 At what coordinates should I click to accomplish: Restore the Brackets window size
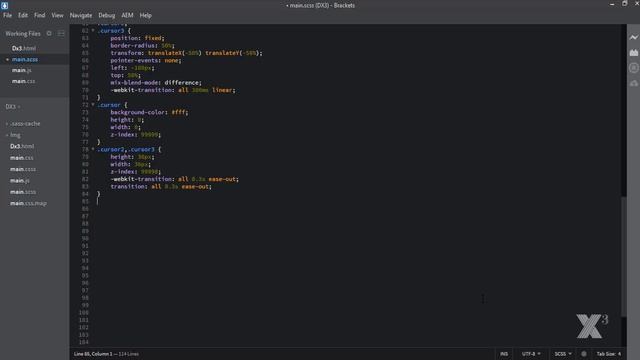coord(624,4)
